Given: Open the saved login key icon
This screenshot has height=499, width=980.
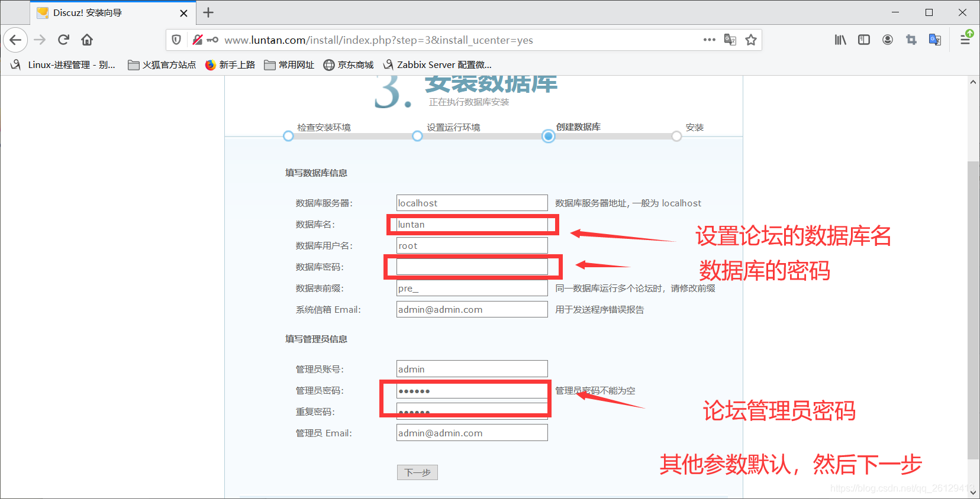Looking at the screenshot, I should pyautogui.click(x=212, y=40).
